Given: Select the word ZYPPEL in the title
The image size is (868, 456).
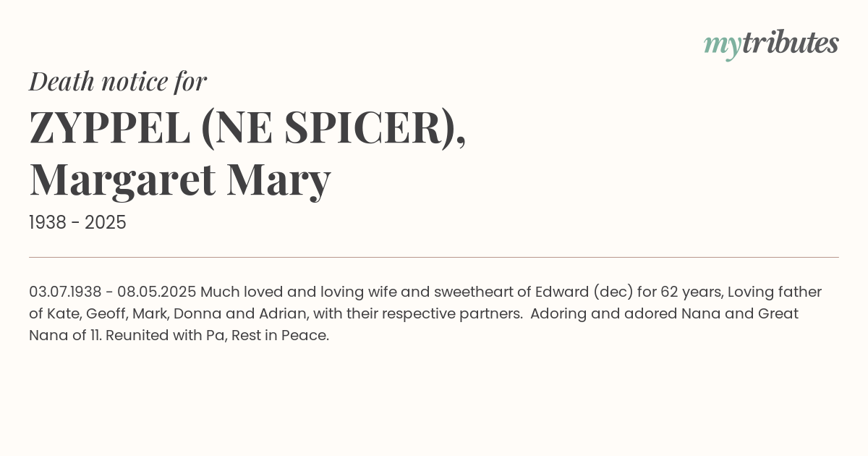Looking at the screenshot, I should click(x=109, y=127).
